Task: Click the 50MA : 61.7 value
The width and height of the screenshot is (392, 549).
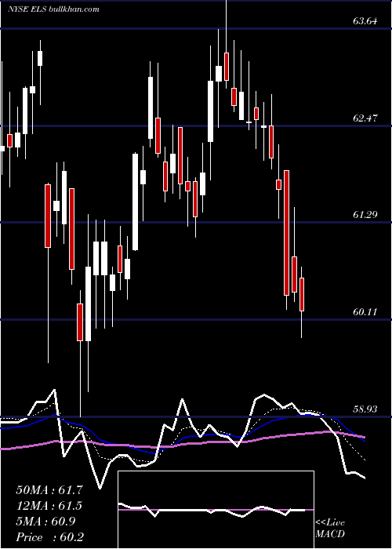Action: pyautogui.click(x=49, y=490)
